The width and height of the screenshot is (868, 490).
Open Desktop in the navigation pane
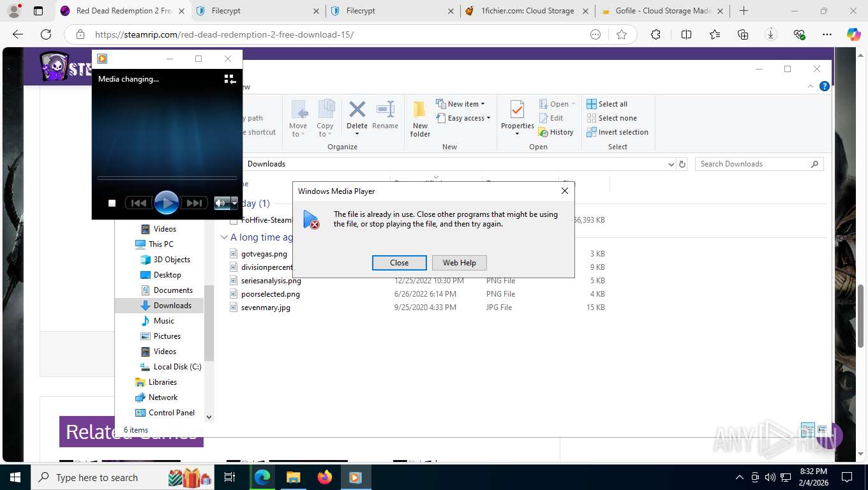[x=167, y=275]
